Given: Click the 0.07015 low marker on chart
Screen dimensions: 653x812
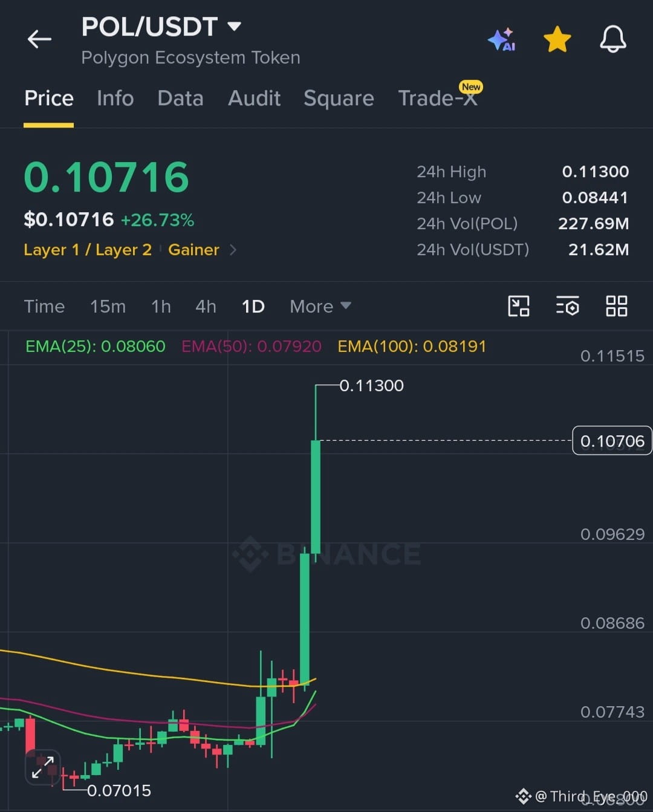Looking at the screenshot, I should [x=119, y=791].
